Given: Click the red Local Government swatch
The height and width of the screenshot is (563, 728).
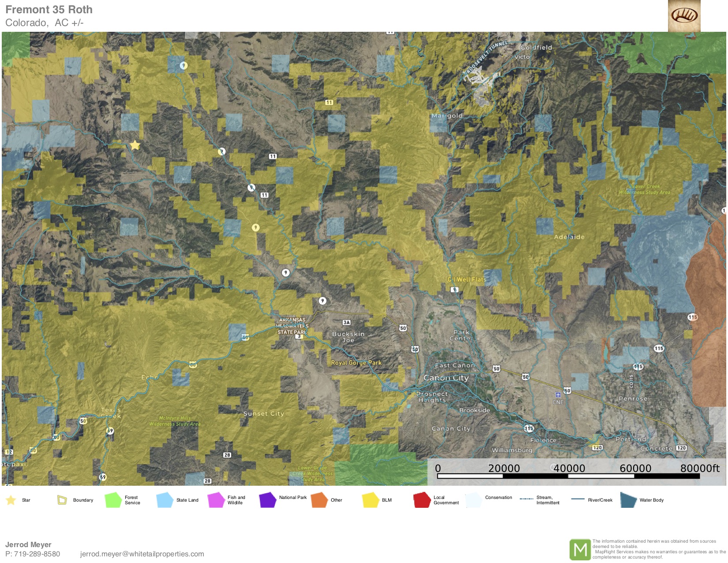Looking at the screenshot, I should pos(422,500).
